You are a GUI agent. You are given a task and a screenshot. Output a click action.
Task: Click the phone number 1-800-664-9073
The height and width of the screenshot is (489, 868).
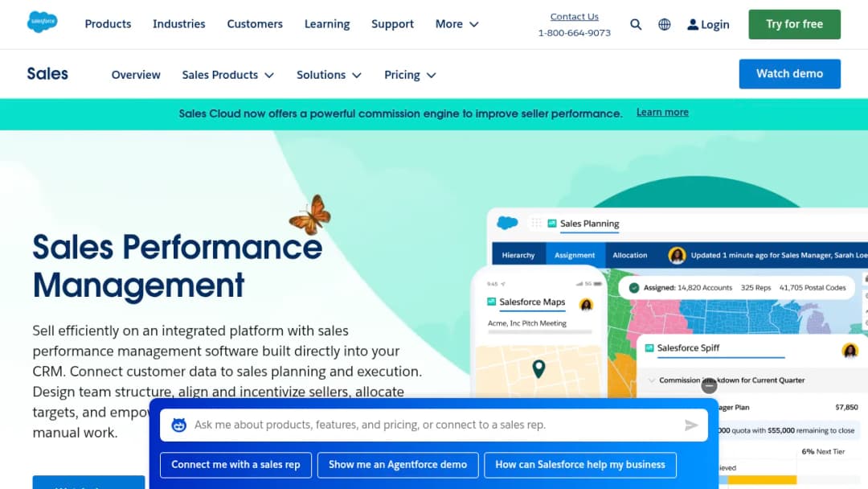[574, 33]
